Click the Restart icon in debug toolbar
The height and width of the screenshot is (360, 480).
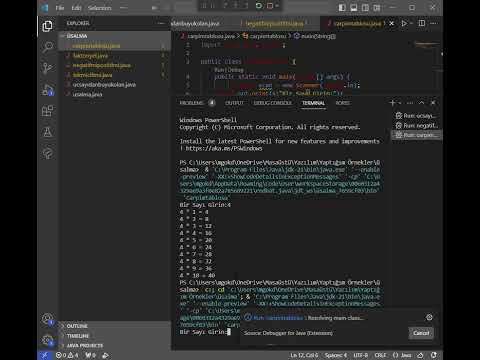tap(259, 6)
